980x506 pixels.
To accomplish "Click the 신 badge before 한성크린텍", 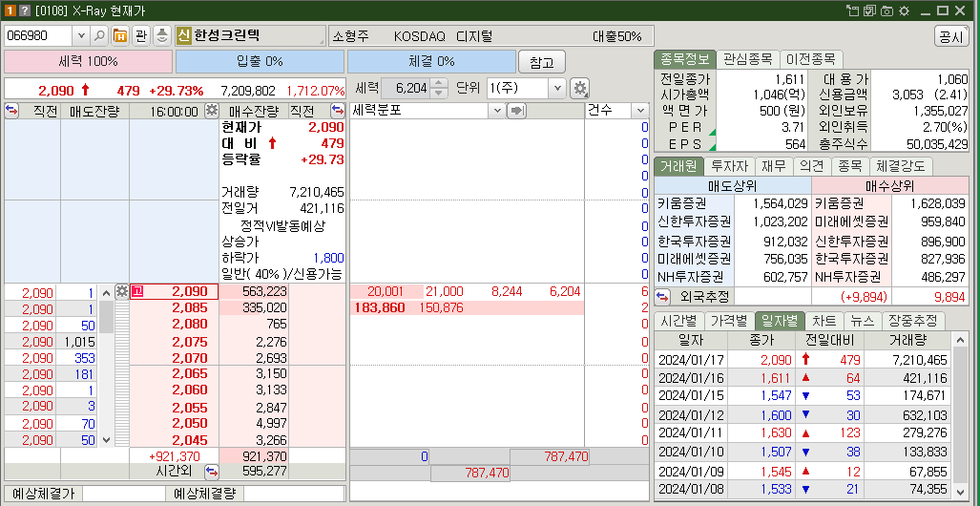I will pos(183,35).
